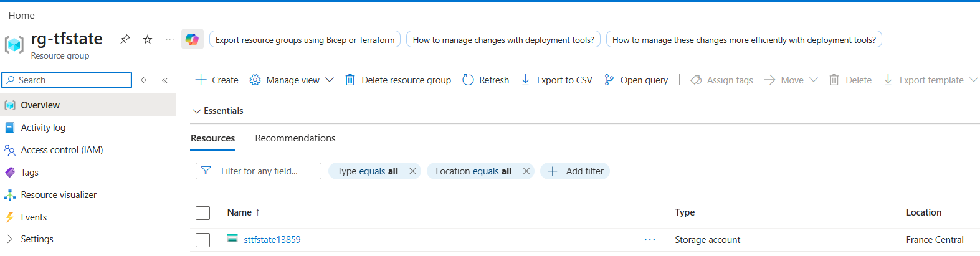980x256 pixels.
Task: Select all resources checkbox in header
Action: click(x=203, y=213)
